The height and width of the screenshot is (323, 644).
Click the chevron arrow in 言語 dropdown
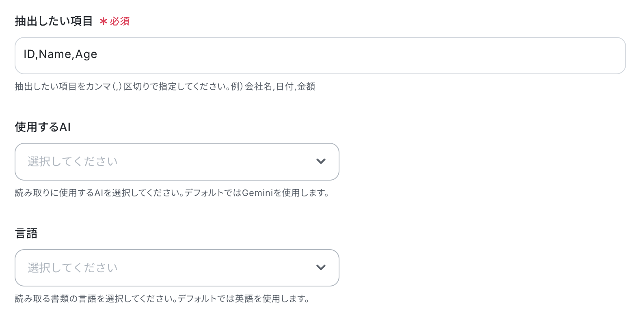tap(321, 267)
